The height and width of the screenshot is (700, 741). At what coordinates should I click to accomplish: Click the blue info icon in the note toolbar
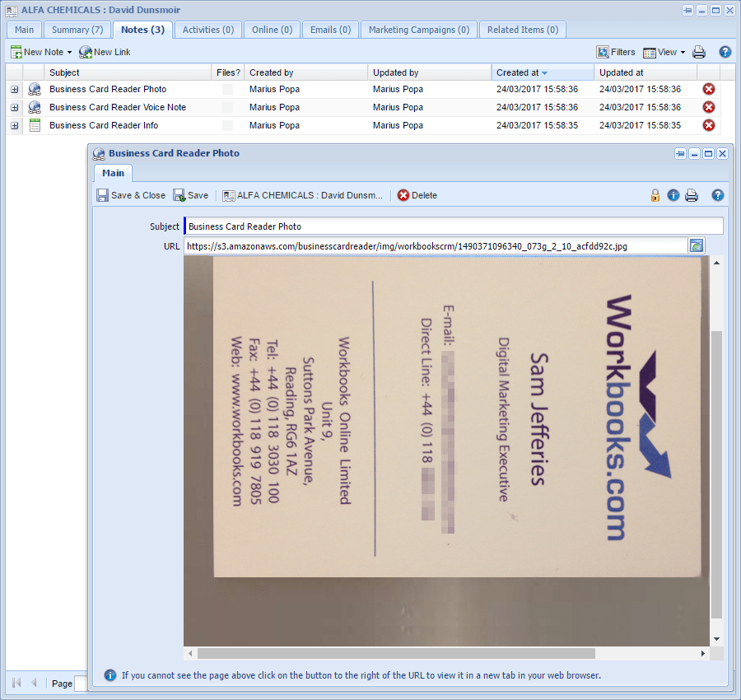[673, 195]
